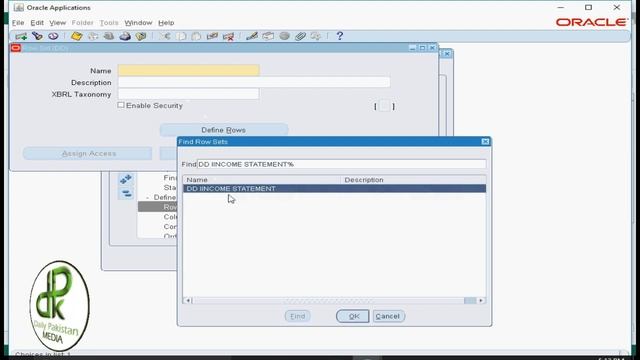This screenshot has height=360, width=640.
Task: Click the bracketed descriptive flexfield box
Action: point(384,106)
